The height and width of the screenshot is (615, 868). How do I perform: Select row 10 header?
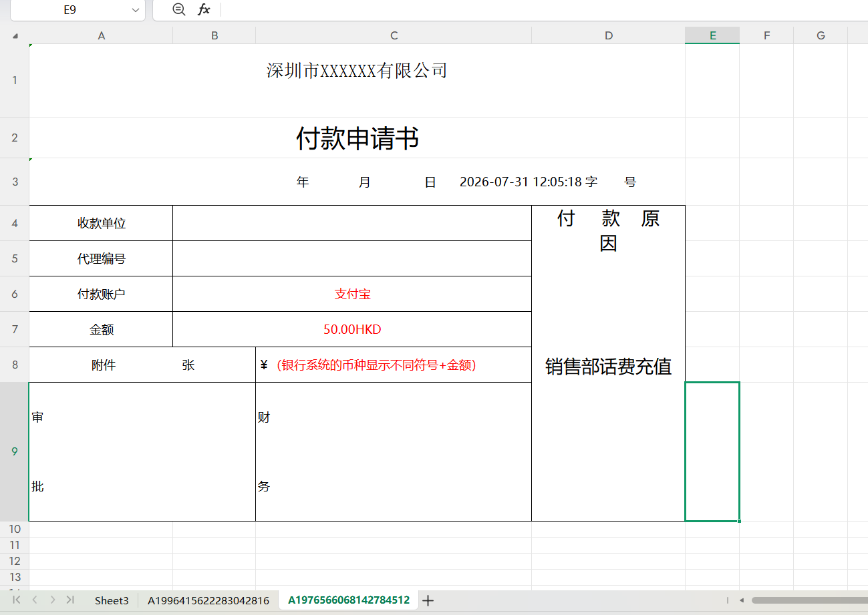pyautogui.click(x=15, y=529)
